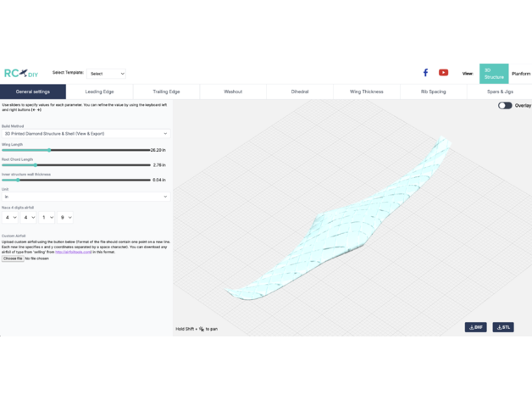Download the STL file

coord(503,327)
